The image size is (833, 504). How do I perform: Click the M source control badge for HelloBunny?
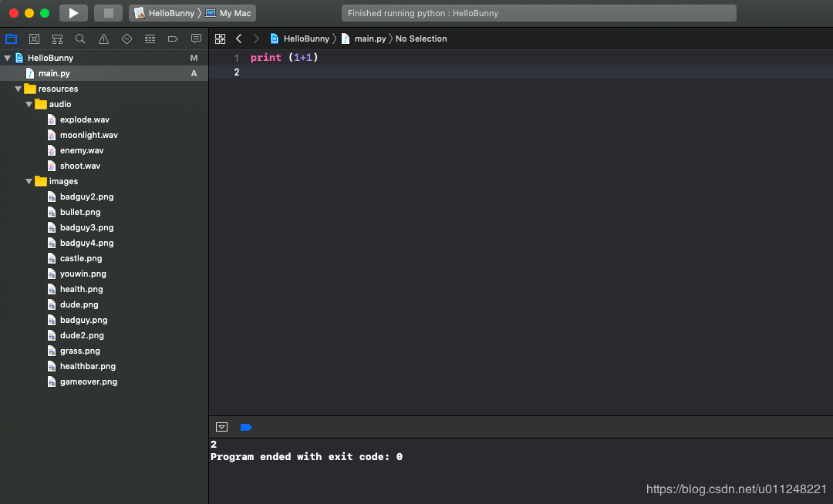(x=194, y=58)
